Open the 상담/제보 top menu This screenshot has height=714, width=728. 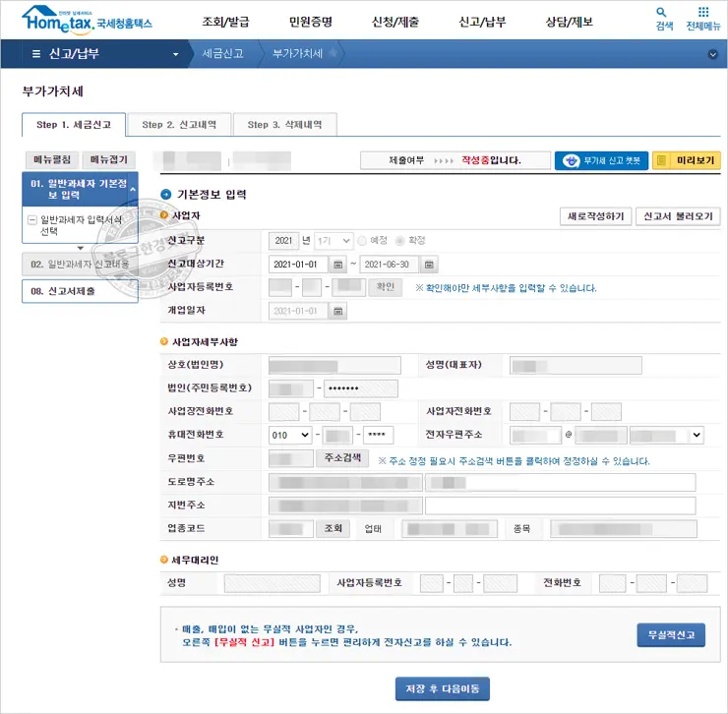coord(570,22)
